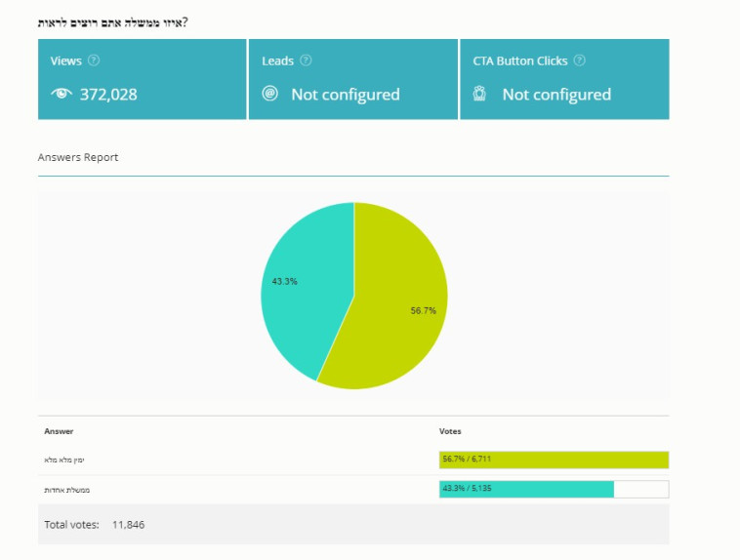Screen dimensions: 740x560
Task: Click 'Not configured' under CTA Button Clicks
Action: (555, 95)
